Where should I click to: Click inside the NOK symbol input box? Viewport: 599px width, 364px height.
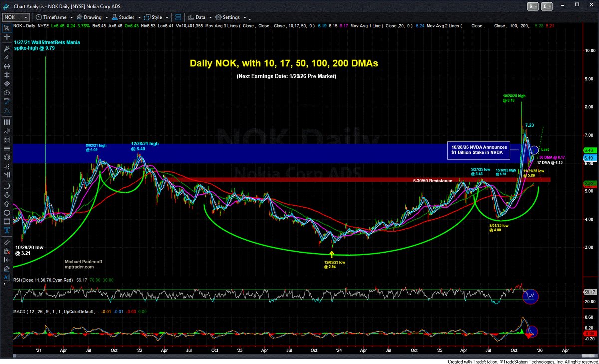click(12, 16)
